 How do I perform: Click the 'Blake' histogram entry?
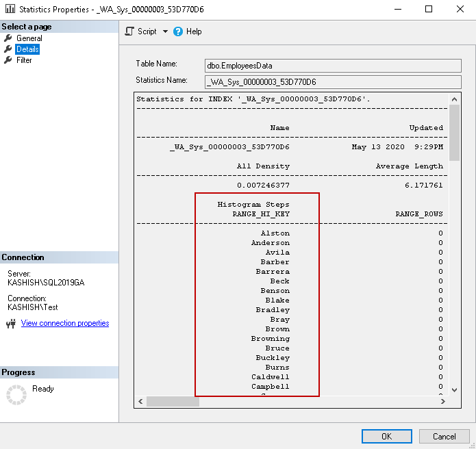click(277, 300)
